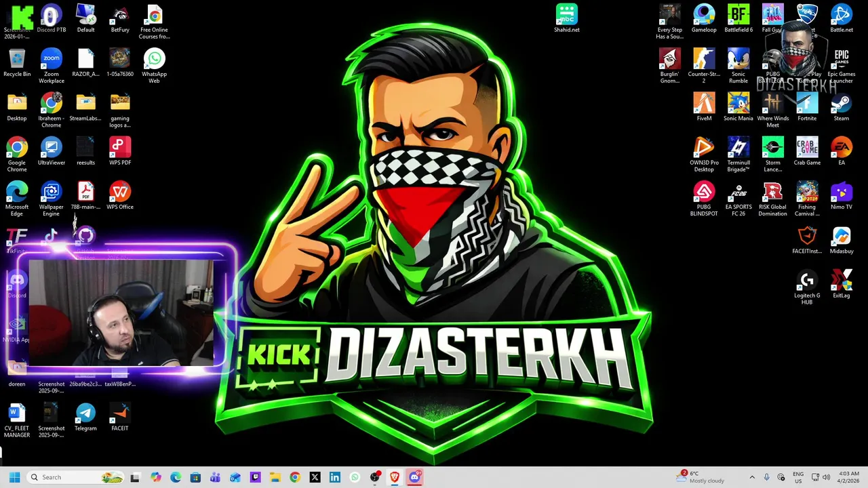
Task: Open Counter-Strike 2 desktop shortcut
Action: pos(704,66)
